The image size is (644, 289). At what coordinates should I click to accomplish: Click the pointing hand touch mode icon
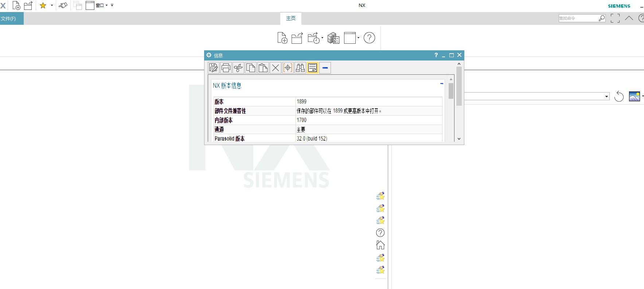pyautogui.click(x=63, y=5)
